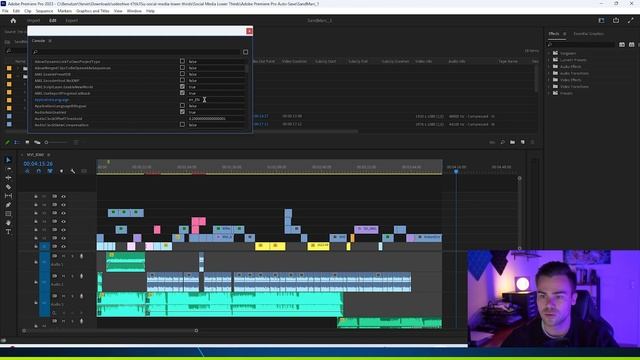This screenshot has width=640, height=360.
Task: Select the Pen tool
Action: click(x=8, y=205)
